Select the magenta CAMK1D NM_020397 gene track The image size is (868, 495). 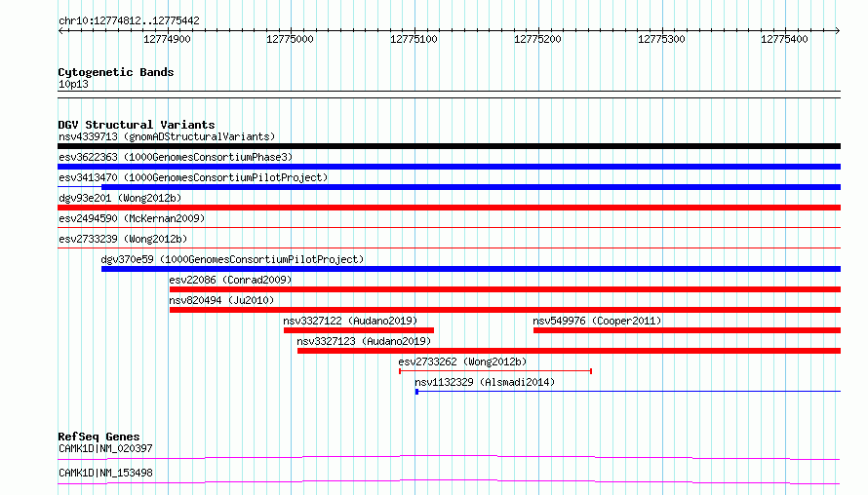coord(449,457)
